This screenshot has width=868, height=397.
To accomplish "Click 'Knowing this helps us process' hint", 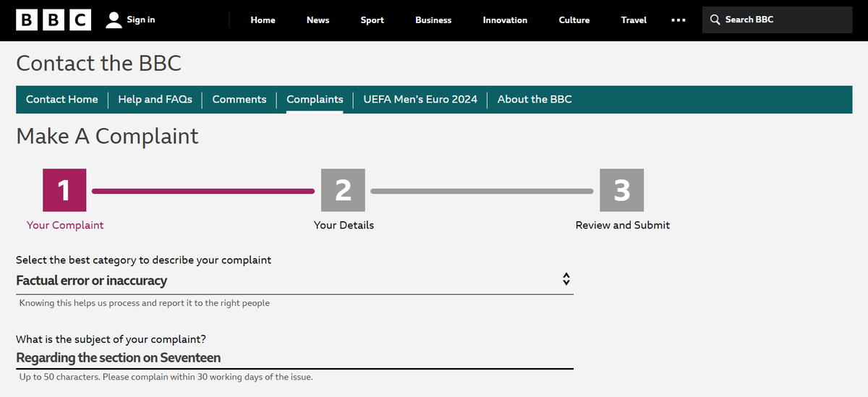I will pos(145,303).
